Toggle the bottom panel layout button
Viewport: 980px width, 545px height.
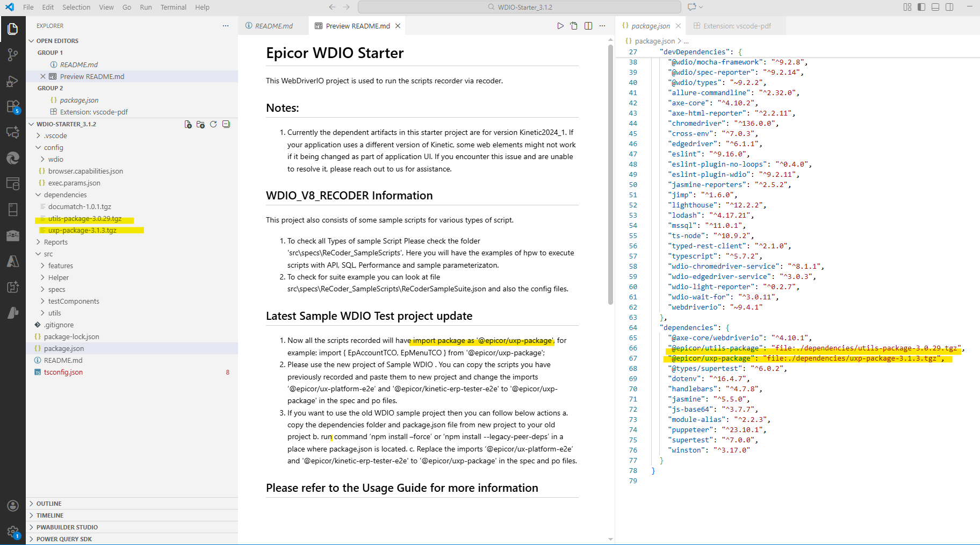(x=935, y=7)
